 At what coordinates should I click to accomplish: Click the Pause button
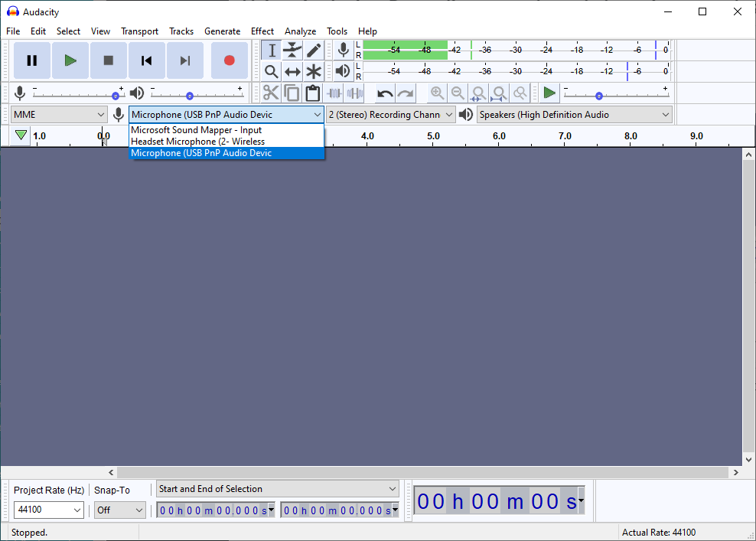[32, 60]
